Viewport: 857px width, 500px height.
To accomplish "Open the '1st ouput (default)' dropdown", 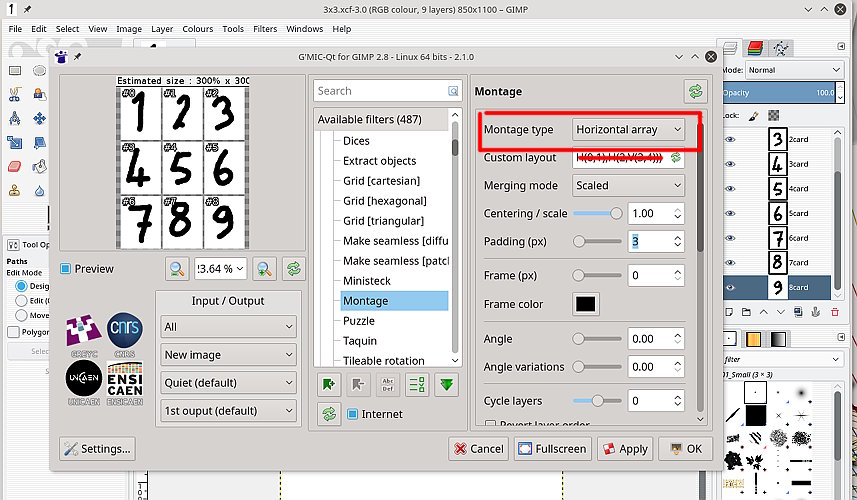I will click(228, 410).
